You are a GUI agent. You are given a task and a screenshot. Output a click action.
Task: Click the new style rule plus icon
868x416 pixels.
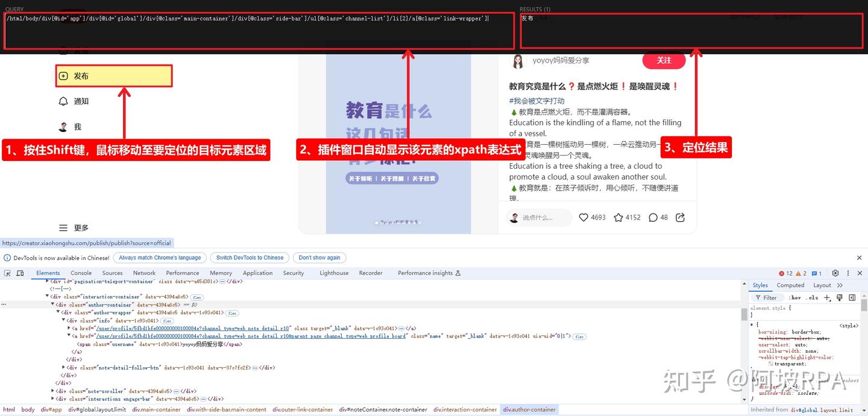tap(827, 297)
